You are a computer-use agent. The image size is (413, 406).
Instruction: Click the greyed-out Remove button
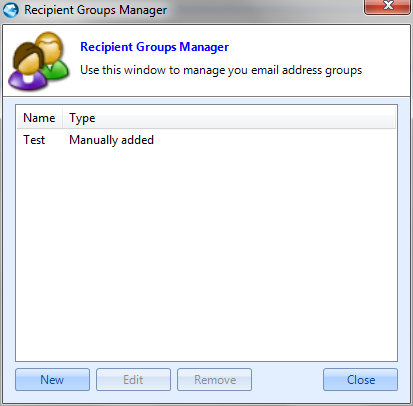point(214,379)
